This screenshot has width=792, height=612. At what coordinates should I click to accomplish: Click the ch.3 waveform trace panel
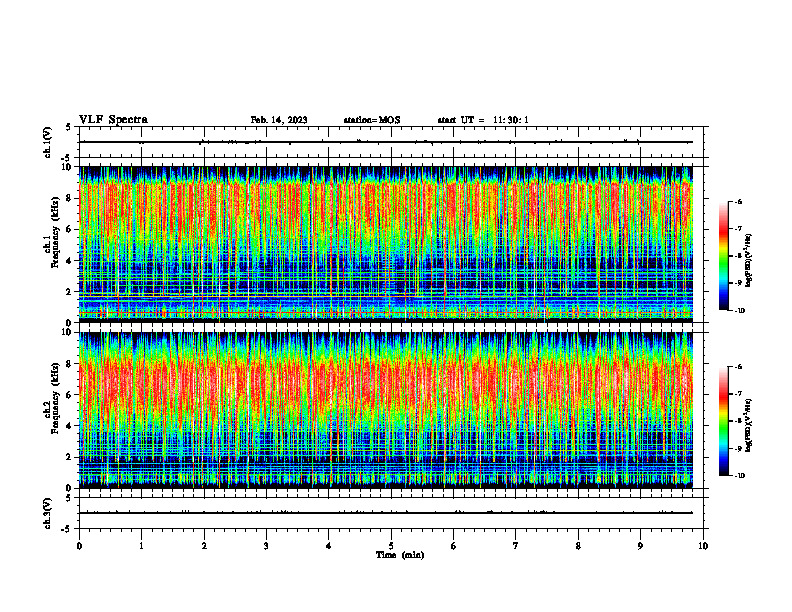point(391,513)
